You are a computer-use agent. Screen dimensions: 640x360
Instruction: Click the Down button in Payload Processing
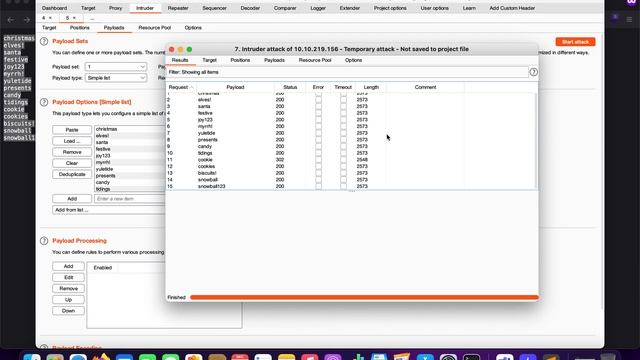[68, 311]
